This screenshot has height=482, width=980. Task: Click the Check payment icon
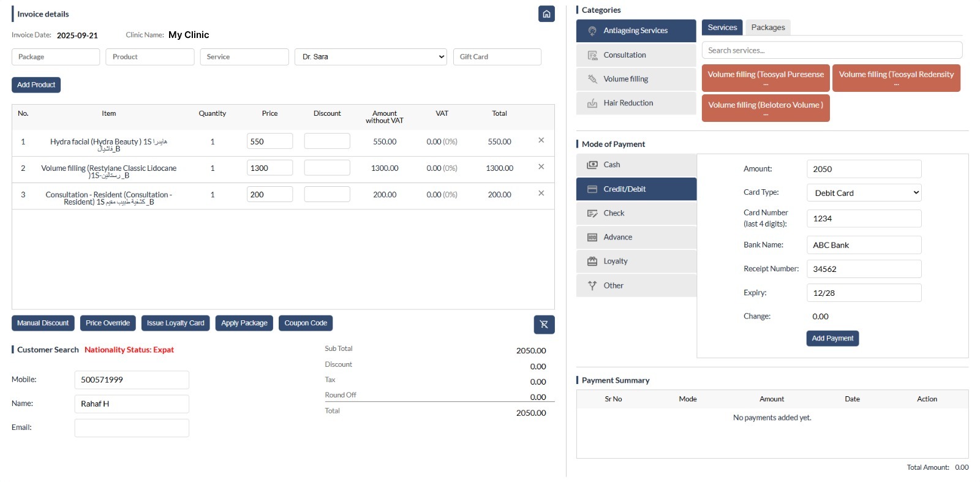[x=592, y=213]
